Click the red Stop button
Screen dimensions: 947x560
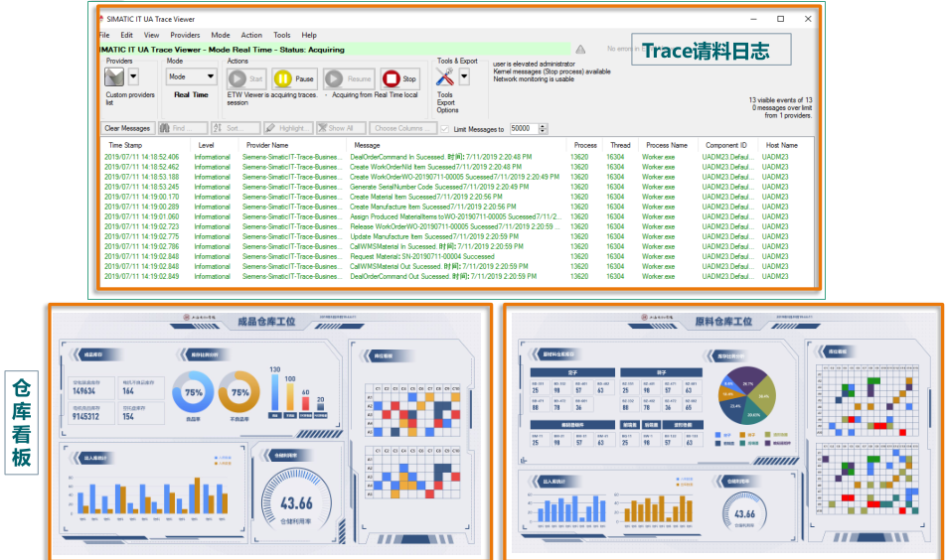399,78
